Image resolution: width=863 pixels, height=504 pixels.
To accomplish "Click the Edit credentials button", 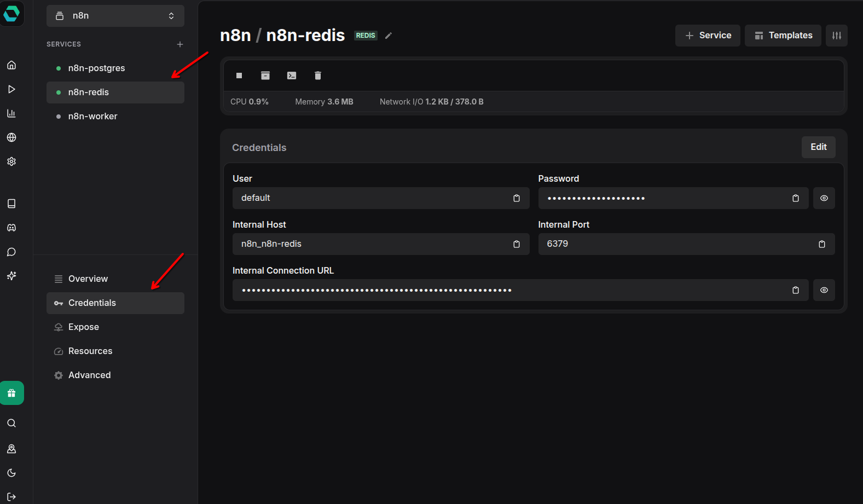I will [819, 147].
